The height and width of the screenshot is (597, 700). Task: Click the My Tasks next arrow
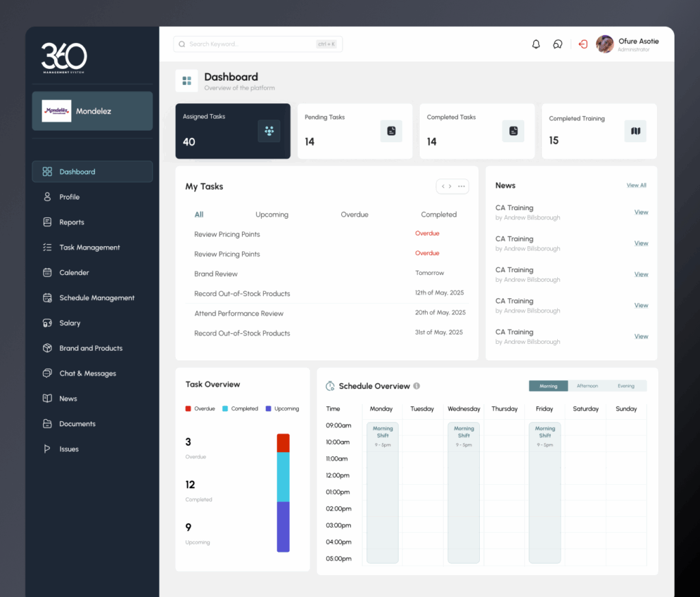click(450, 186)
